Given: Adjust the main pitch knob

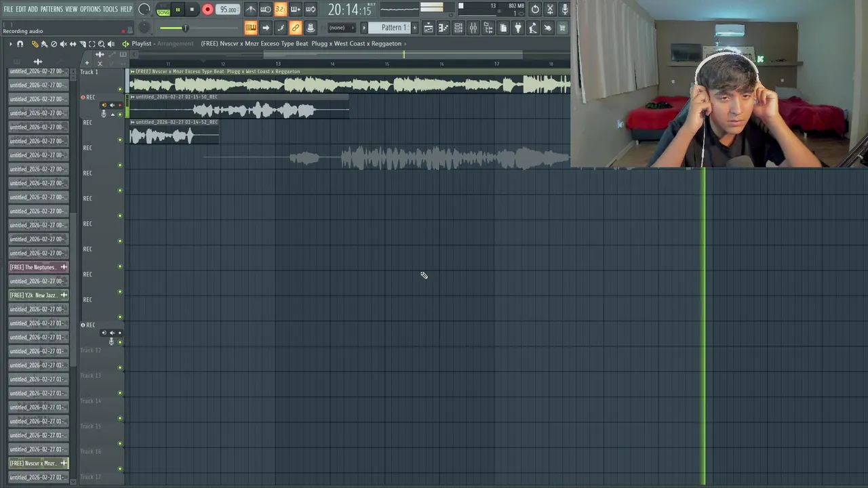Looking at the screenshot, I should [144, 28].
